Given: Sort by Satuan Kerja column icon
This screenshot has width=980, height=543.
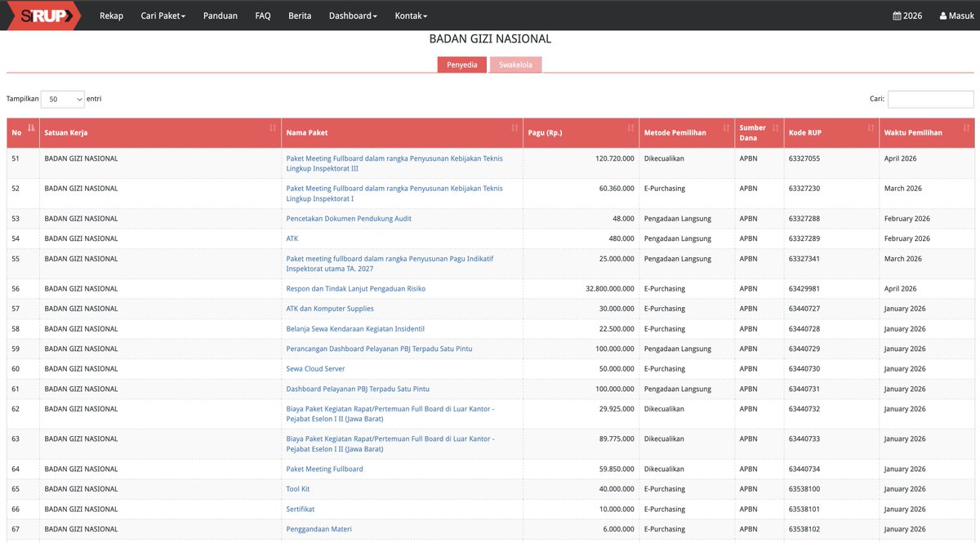Looking at the screenshot, I should coord(273,128).
